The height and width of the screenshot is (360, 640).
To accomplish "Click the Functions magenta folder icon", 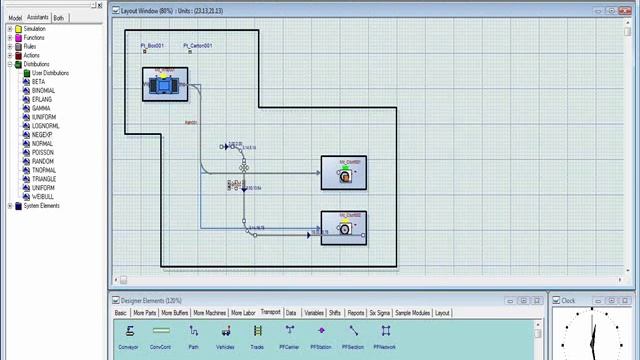I will point(18,38).
